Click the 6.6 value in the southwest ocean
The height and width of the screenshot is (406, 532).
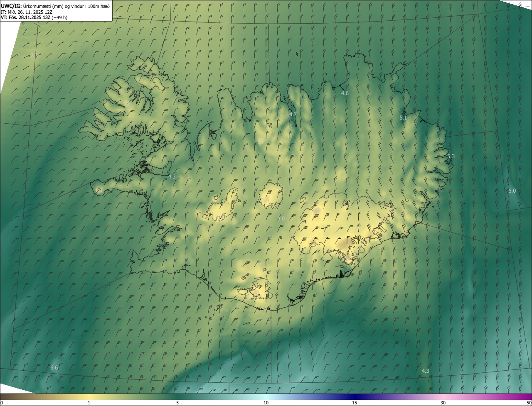click(x=54, y=368)
